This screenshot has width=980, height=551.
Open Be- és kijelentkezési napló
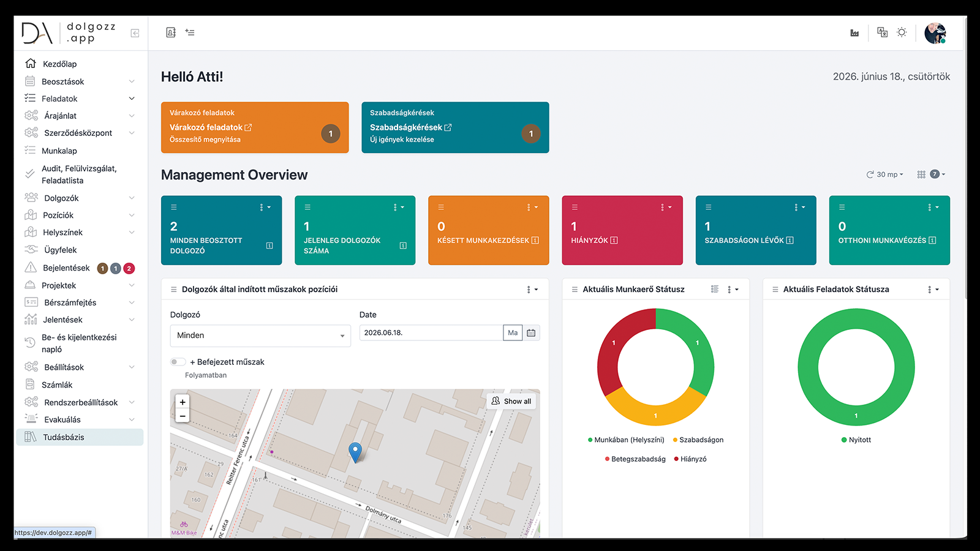[80, 343]
